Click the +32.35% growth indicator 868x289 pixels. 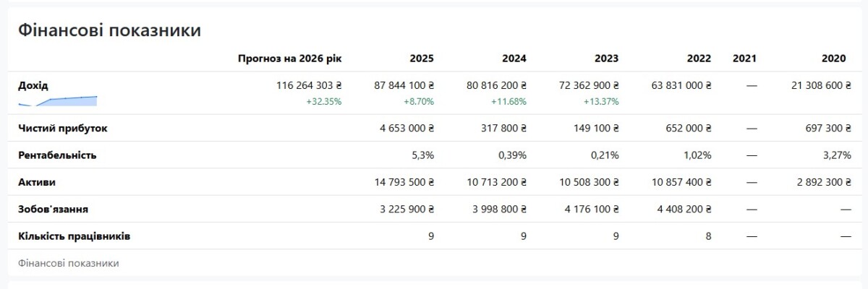323,102
